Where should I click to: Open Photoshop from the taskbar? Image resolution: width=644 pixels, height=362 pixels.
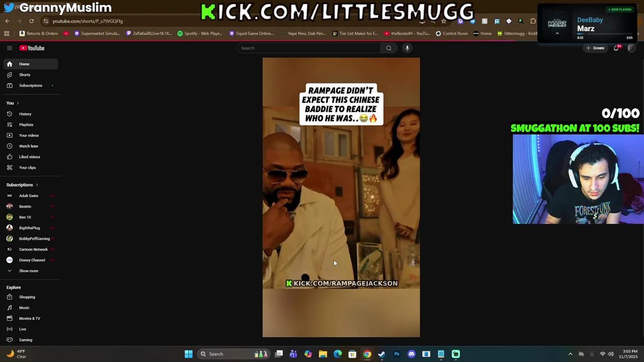coord(396,354)
